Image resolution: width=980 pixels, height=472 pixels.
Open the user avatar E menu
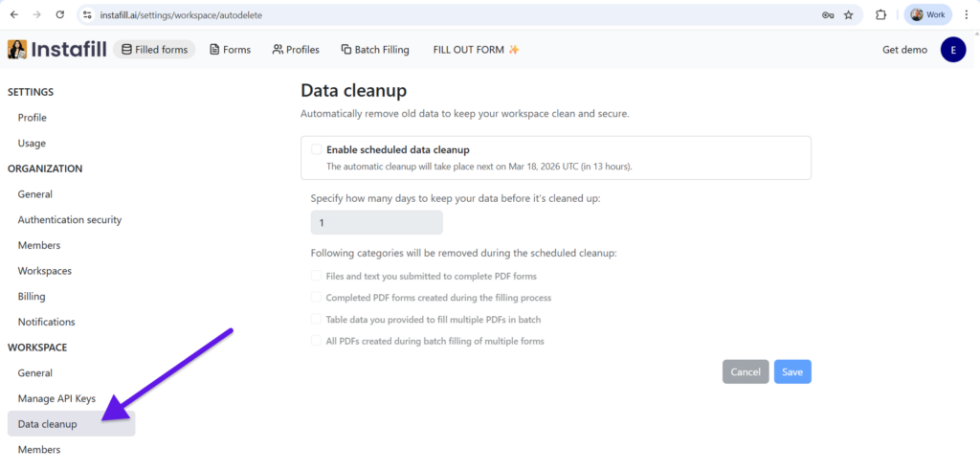pos(953,50)
